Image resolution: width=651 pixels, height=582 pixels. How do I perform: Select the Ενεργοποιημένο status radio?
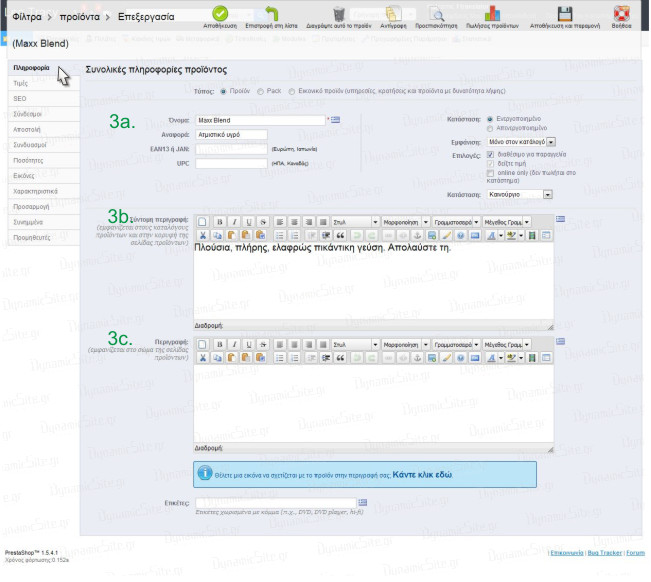tap(490, 119)
